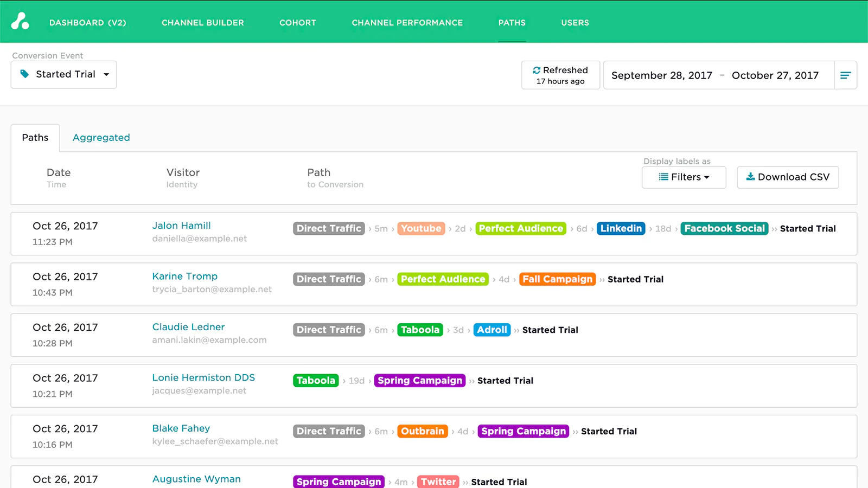Open the PATHS section in the navigation bar
Viewport: 868px width, 488px height.
click(512, 22)
